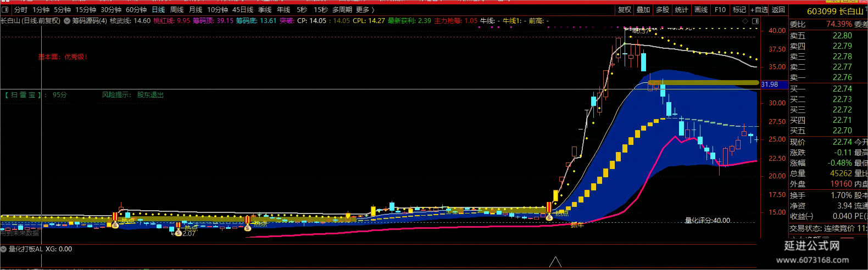
Task: Switch to the 周线 weekly period tab
Action: tap(177, 10)
